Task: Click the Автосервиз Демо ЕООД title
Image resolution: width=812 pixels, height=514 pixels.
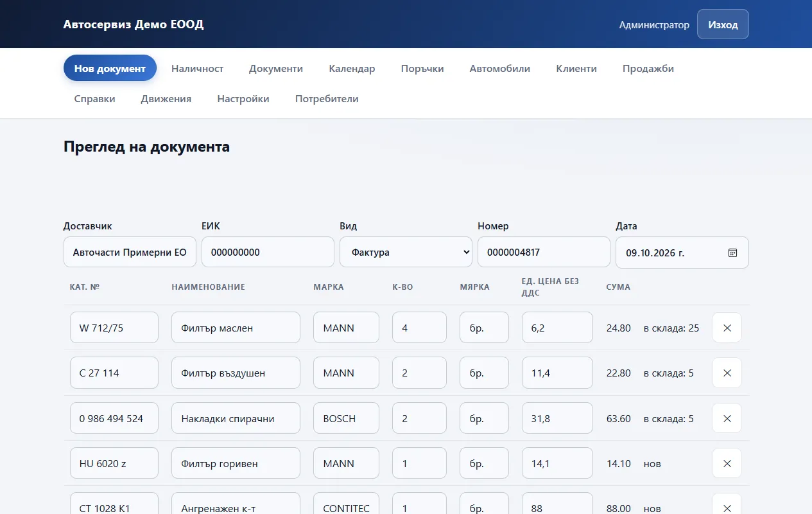Action: click(134, 24)
